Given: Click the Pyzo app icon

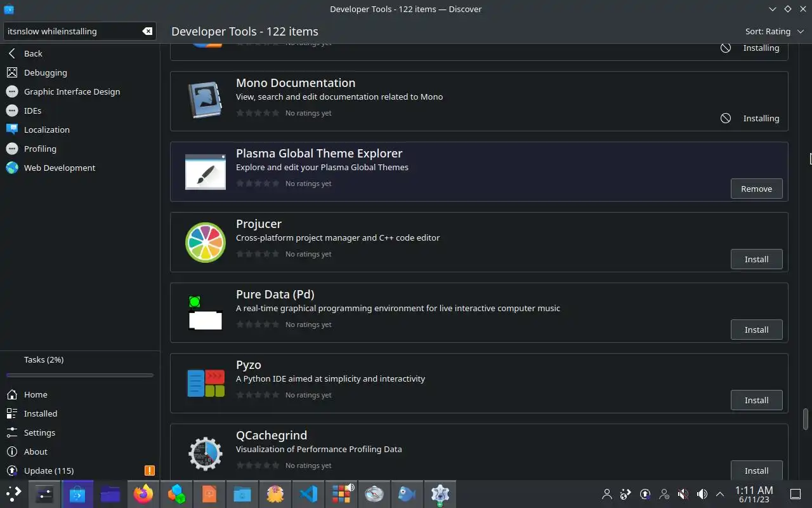Looking at the screenshot, I should click(206, 383).
